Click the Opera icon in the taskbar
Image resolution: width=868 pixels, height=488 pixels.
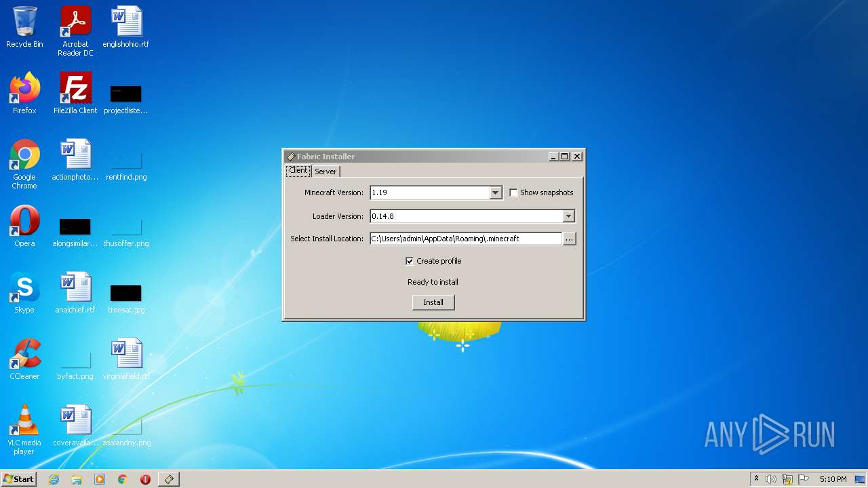point(145,479)
